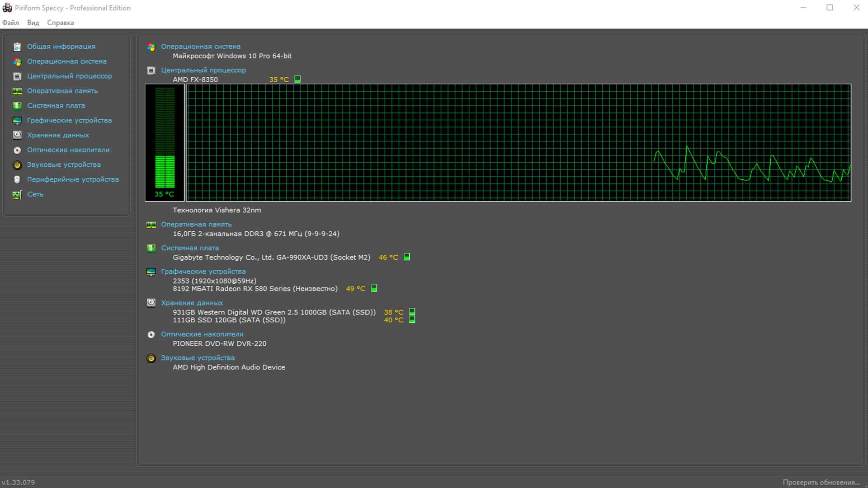
Task: Open Центральный процессор heading in summary
Action: 203,70
